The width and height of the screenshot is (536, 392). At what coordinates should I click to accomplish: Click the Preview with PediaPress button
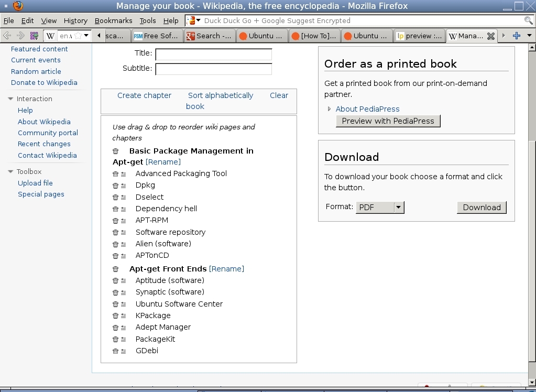(388, 121)
